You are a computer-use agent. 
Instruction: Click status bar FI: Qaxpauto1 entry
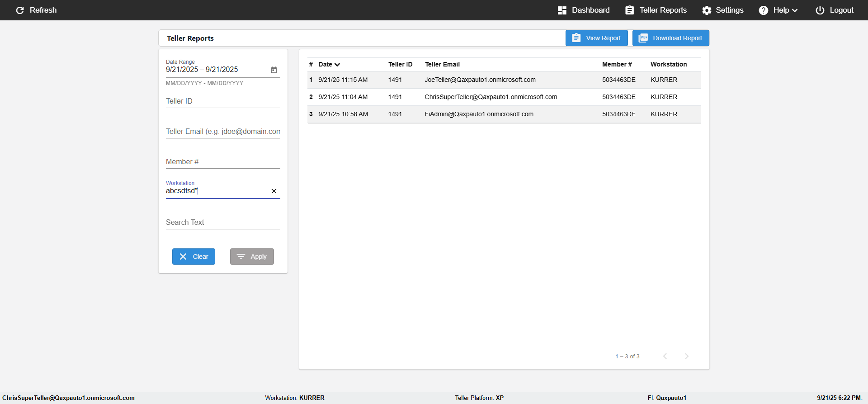(667, 398)
